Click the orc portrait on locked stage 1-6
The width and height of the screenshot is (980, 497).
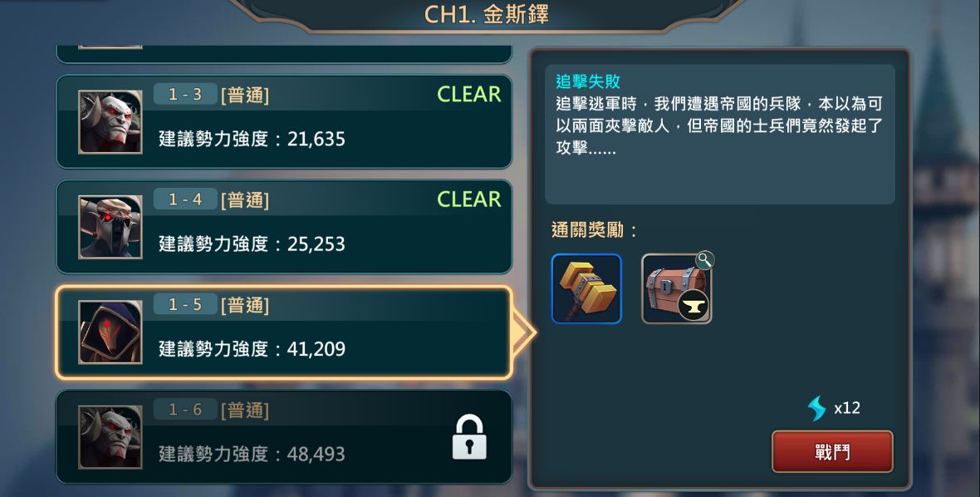[x=110, y=437]
